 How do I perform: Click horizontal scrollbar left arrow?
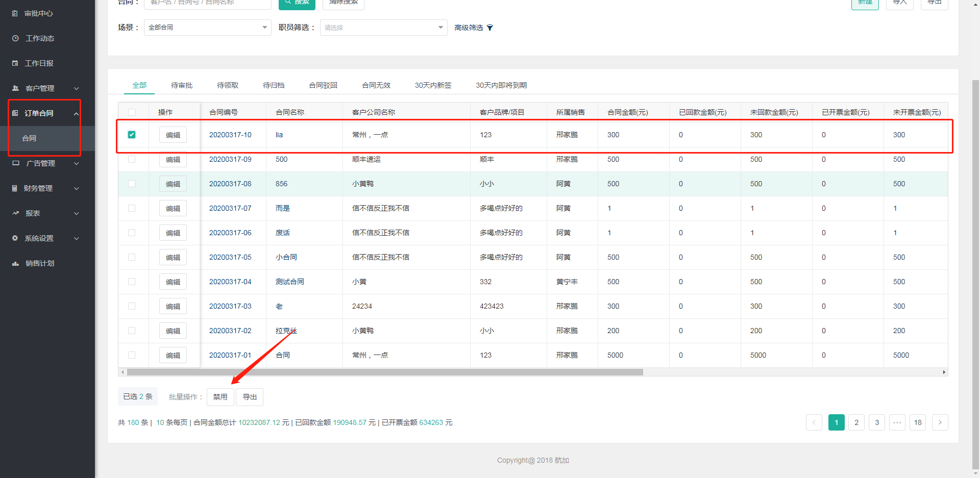click(122, 372)
